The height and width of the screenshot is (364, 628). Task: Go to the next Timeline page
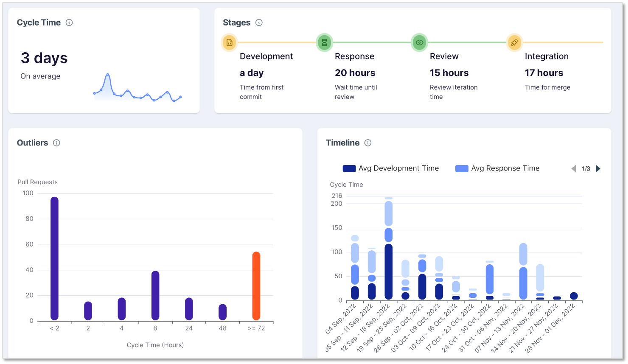tap(598, 168)
